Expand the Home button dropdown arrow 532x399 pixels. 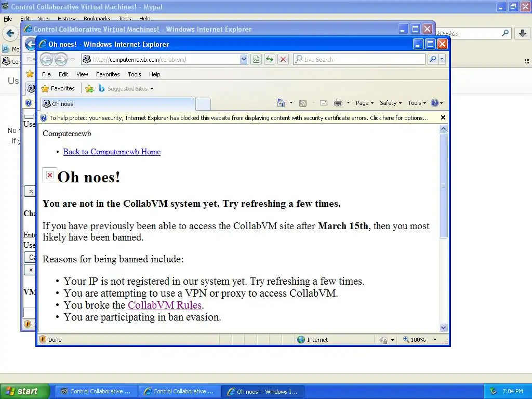291,103
